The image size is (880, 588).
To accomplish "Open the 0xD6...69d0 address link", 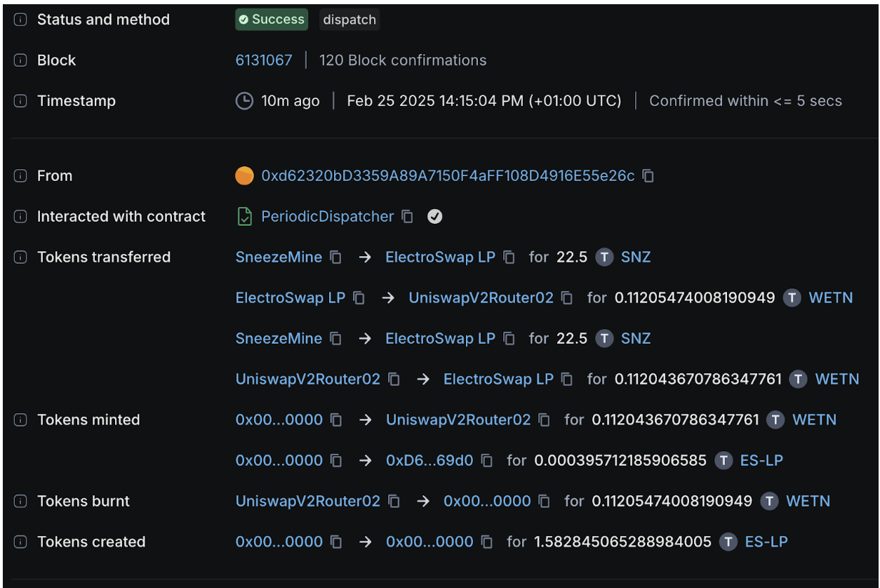I will [x=429, y=460].
